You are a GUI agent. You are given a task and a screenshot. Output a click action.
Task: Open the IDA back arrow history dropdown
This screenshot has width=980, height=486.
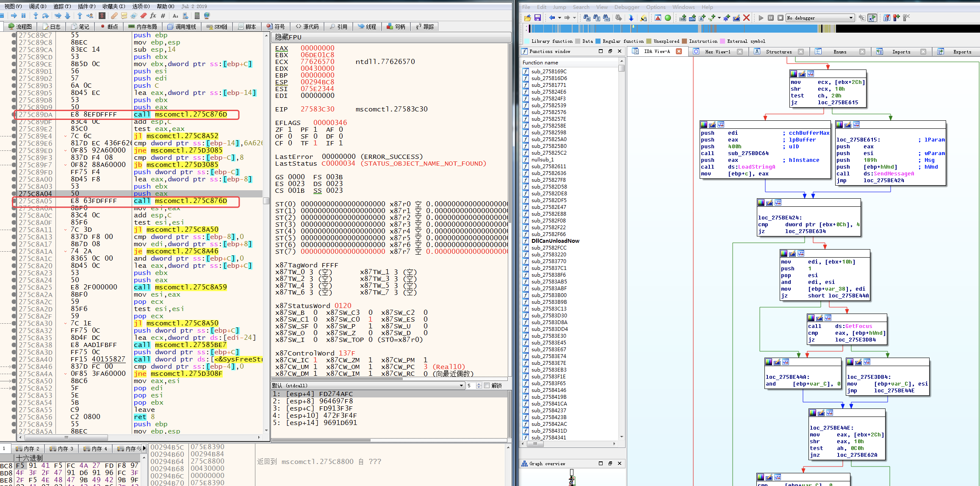pyautogui.click(x=559, y=18)
